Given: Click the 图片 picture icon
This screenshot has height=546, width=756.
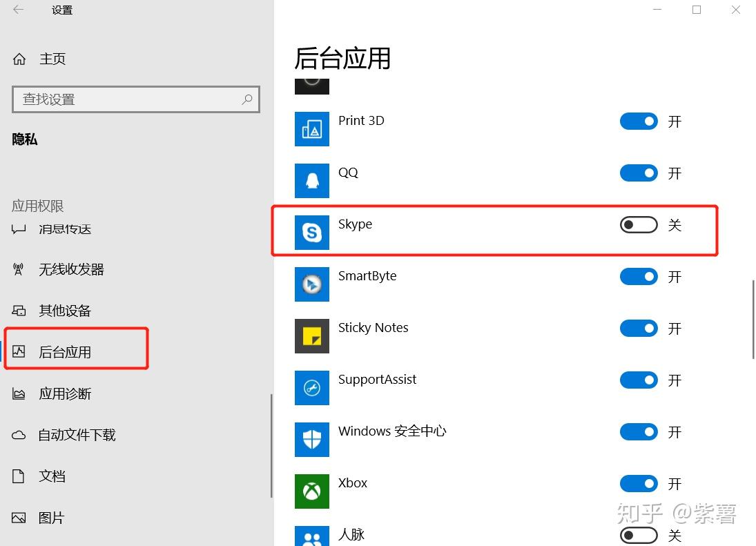Looking at the screenshot, I should tap(19, 518).
